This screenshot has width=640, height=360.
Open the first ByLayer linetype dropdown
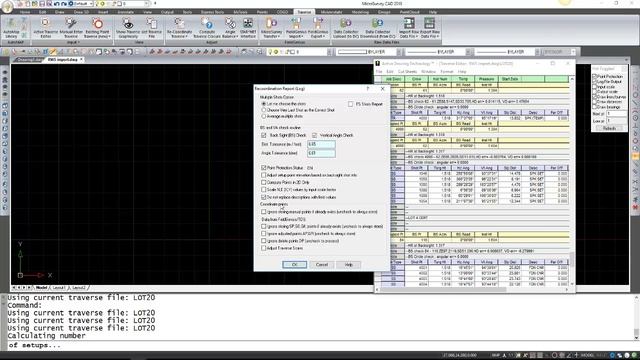[469, 52]
